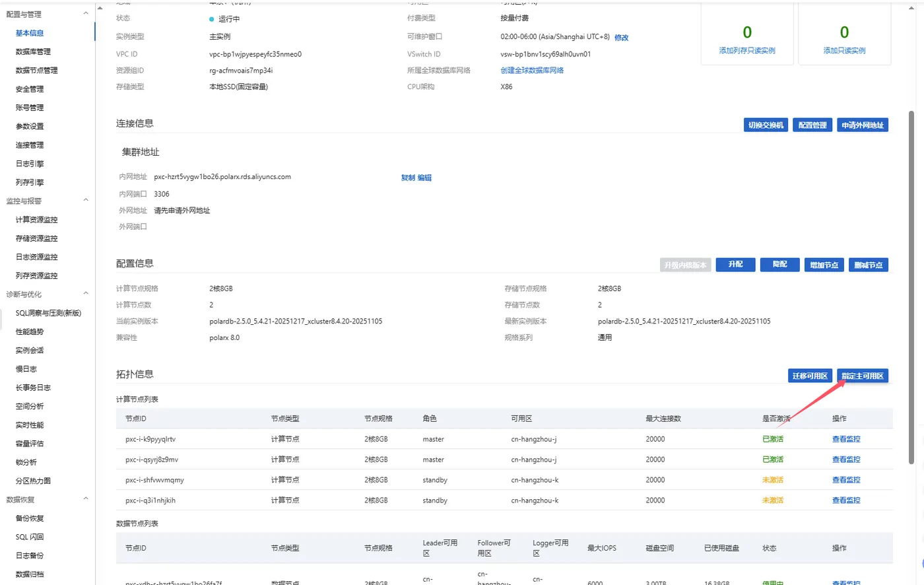The image size is (924, 585).
Task: Click the 升配 button
Action: [x=736, y=264]
